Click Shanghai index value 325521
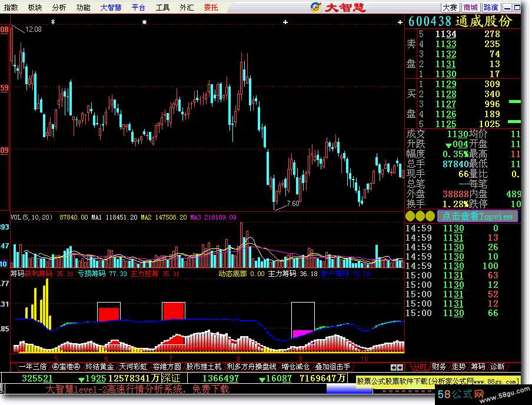The width and height of the screenshot is (532, 405). (x=37, y=378)
